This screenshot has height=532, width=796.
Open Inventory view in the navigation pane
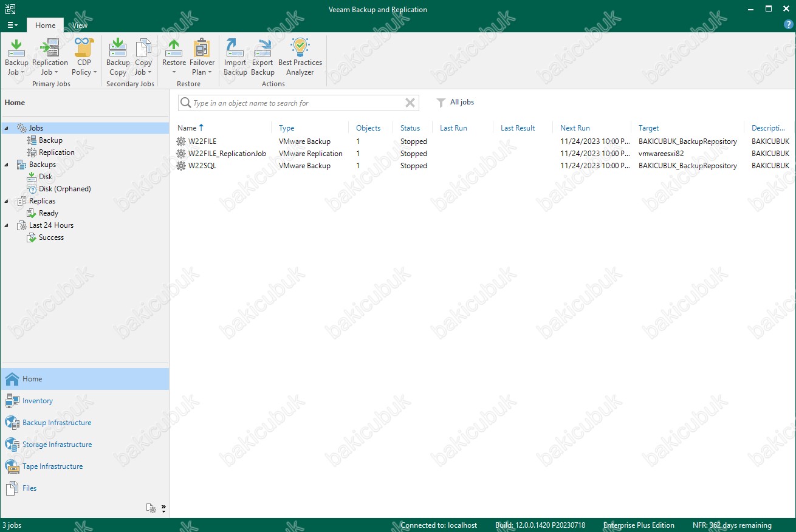coord(84,401)
